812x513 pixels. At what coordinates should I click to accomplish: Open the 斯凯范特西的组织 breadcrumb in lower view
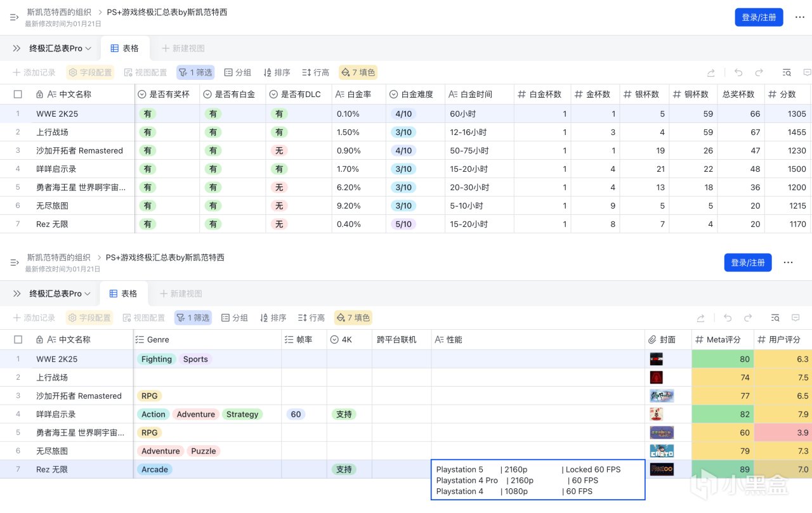click(x=59, y=257)
